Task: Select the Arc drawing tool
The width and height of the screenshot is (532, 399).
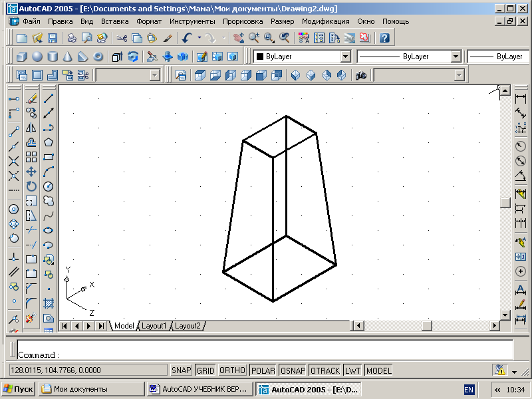Action: [x=49, y=172]
